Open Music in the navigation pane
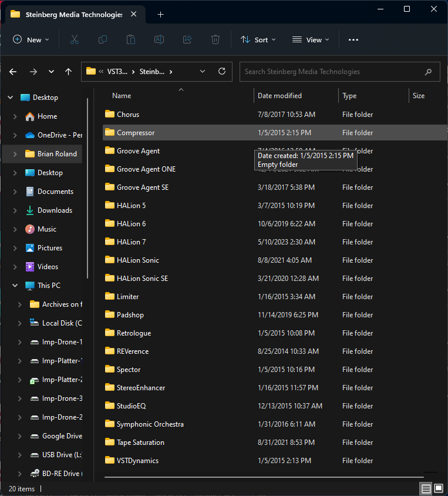This screenshot has width=448, height=496. tap(41, 229)
